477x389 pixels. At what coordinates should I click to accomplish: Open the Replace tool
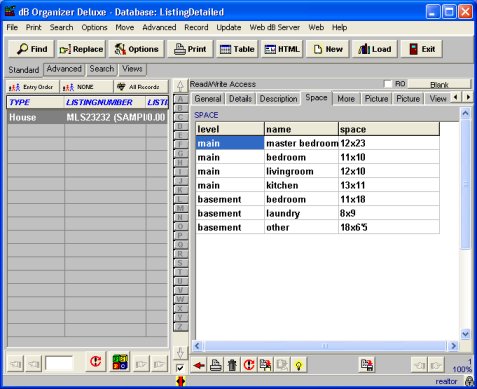tap(81, 49)
